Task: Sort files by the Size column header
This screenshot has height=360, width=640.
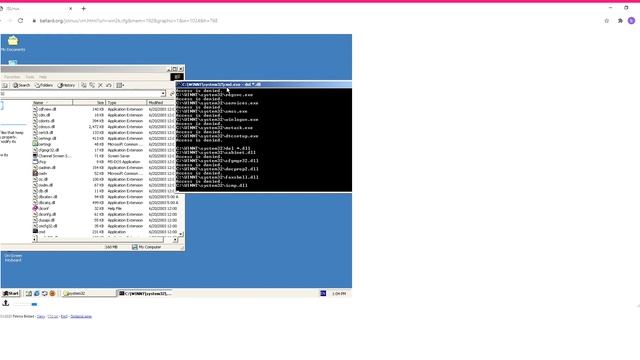Action: pyautogui.click(x=89, y=103)
